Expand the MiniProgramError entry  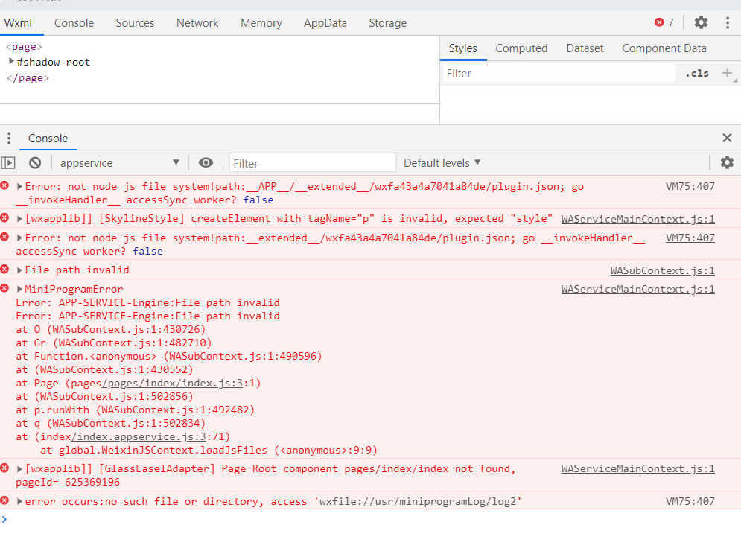[19, 289]
